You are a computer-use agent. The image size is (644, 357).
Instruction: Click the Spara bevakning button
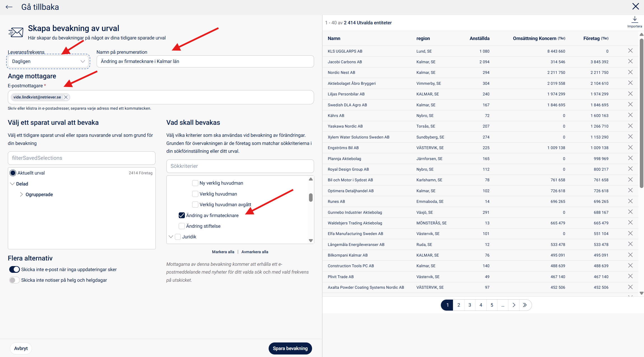tap(290, 348)
